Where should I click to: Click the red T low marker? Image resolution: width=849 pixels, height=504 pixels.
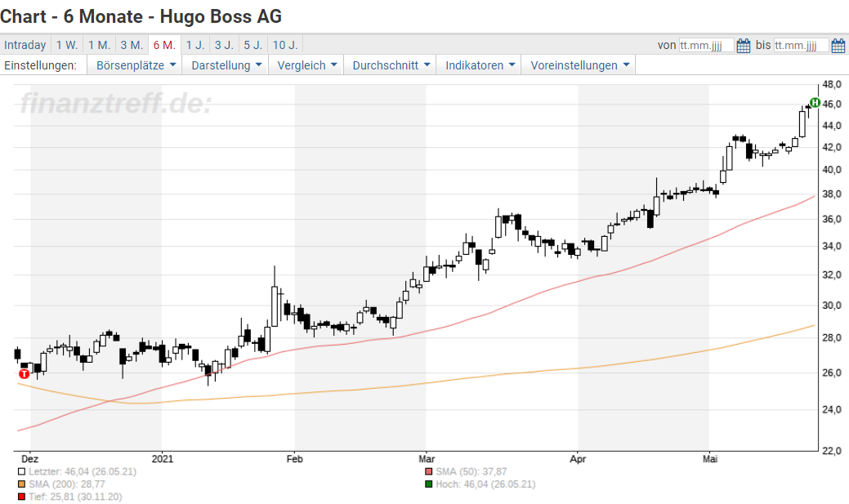click(24, 374)
